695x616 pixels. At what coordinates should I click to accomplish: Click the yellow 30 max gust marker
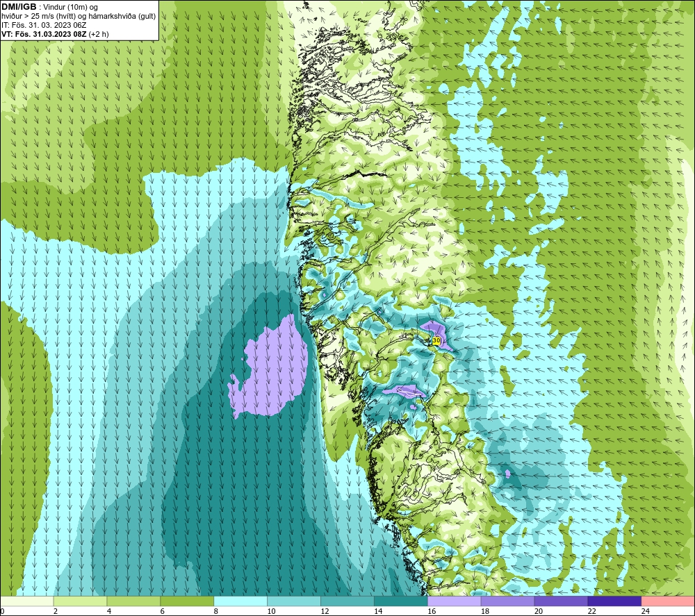click(x=436, y=340)
